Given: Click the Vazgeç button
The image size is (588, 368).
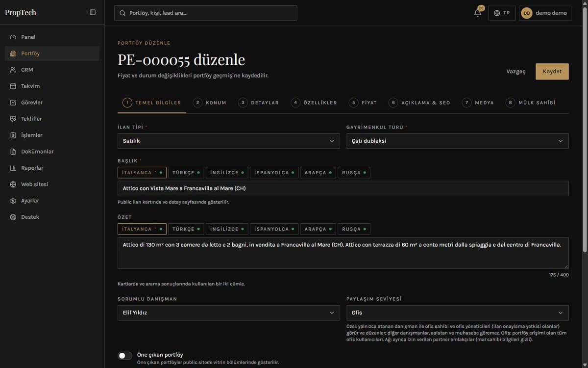Looking at the screenshot, I should coord(516,72).
